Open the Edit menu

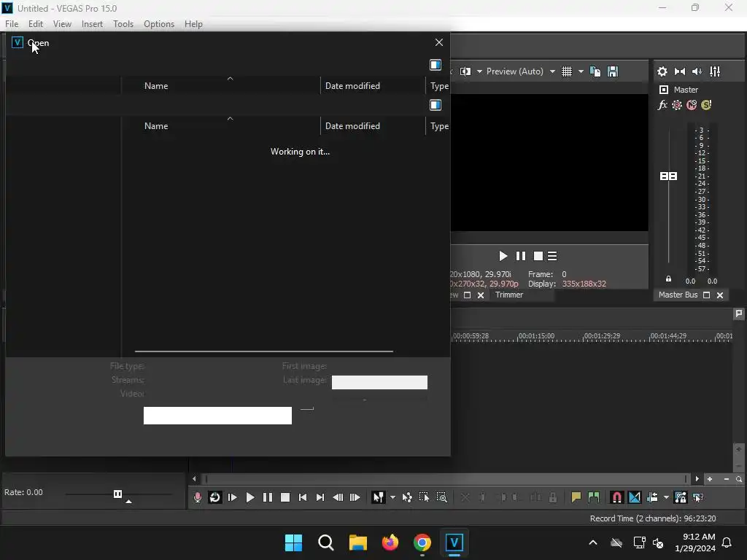[x=36, y=24]
